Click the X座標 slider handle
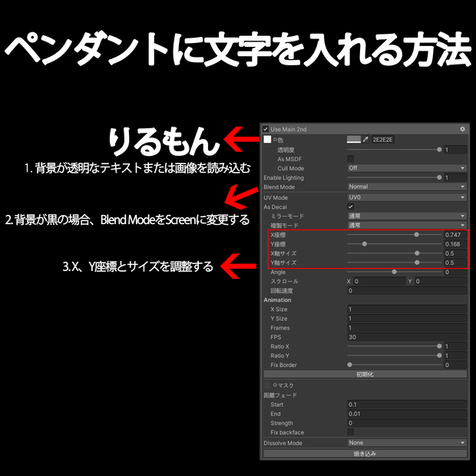476x476 pixels. coord(416,235)
